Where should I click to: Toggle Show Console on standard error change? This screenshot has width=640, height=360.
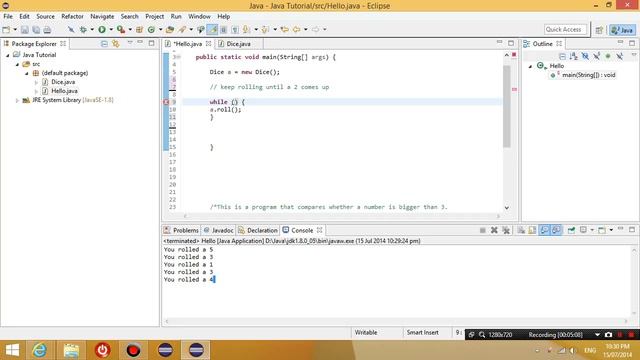tap(556, 230)
